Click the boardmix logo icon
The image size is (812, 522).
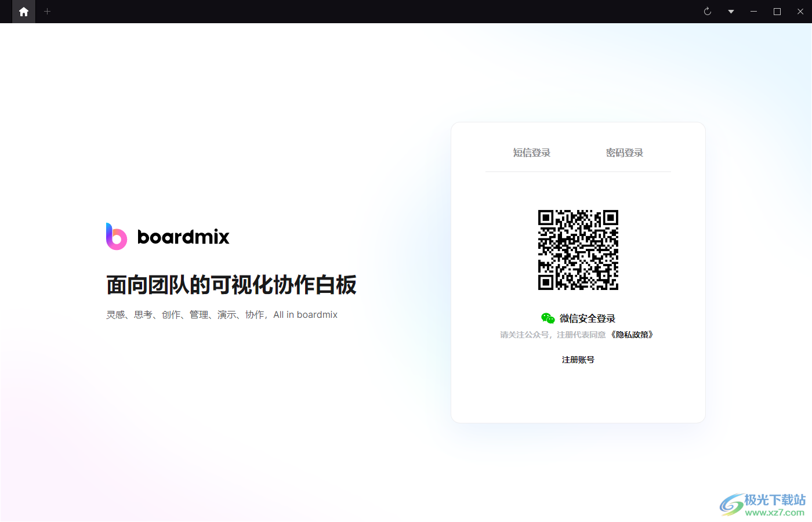[x=116, y=236]
